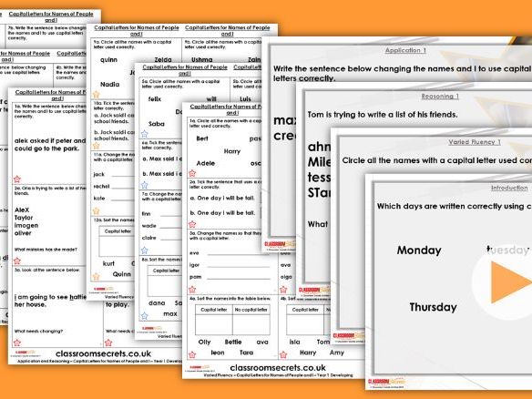Click the name 'dana' under the 8a table
Viewport: 532px width, 399px height.
pyautogui.click(x=157, y=303)
